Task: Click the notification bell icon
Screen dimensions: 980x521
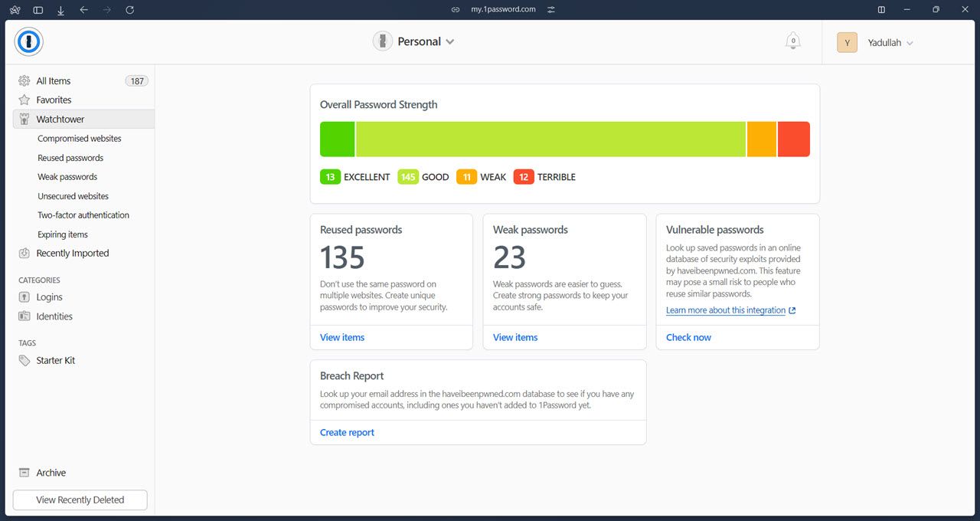Action: [x=793, y=41]
